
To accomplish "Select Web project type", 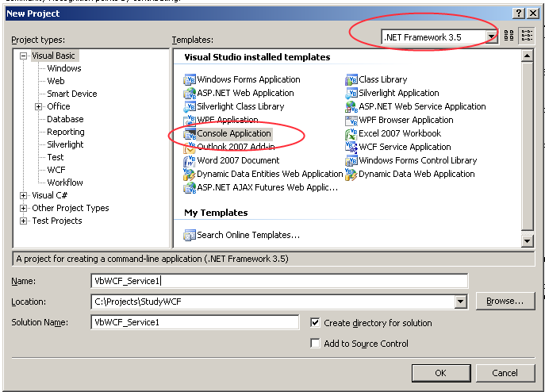I will tap(56, 81).
